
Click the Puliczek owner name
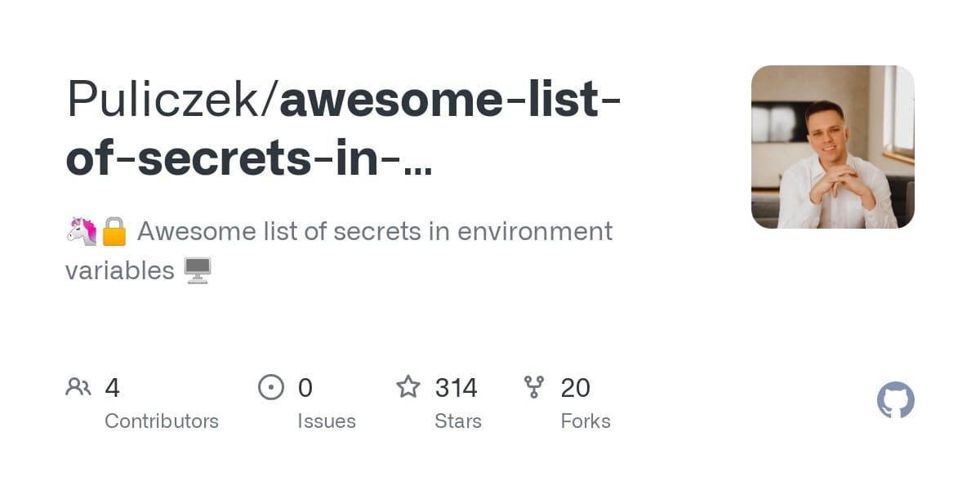coord(167,100)
